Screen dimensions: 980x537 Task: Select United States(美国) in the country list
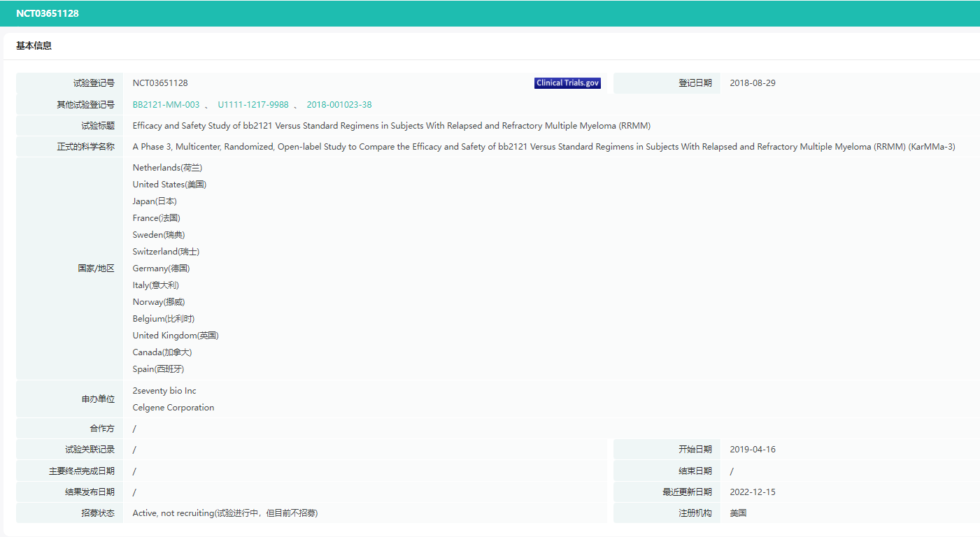(169, 185)
